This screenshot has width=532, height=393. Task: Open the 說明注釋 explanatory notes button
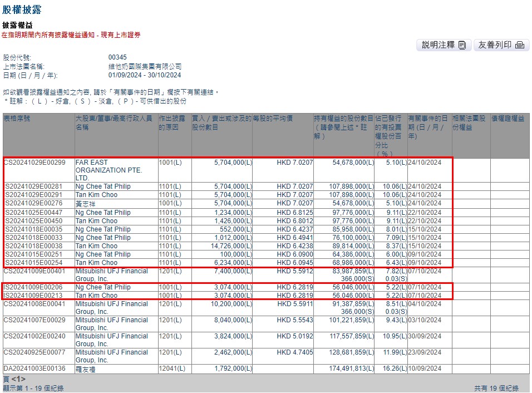(x=444, y=45)
